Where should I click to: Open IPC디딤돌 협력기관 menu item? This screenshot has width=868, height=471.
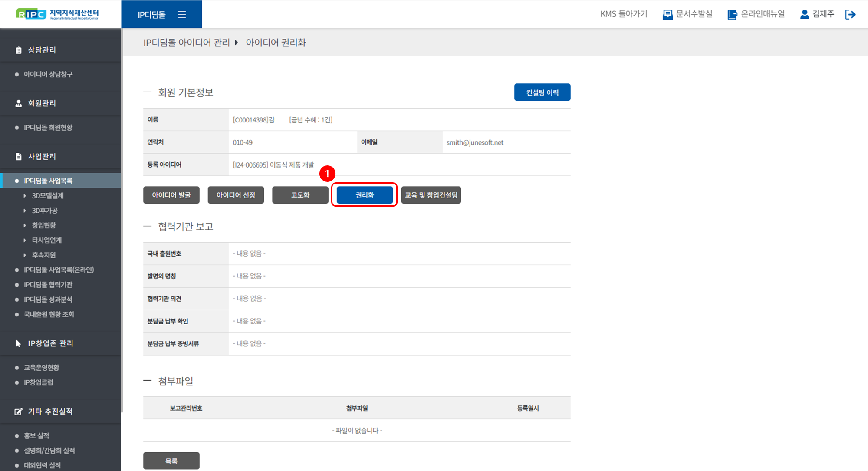[48, 285]
